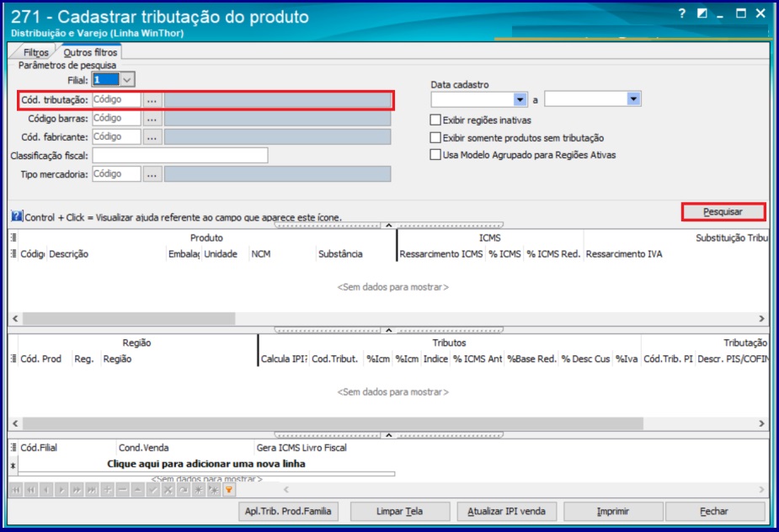Image resolution: width=779 pixels, height=532 pixels.
Task: Open the Data cadastro end date picker
Action: tap(633, 98)
